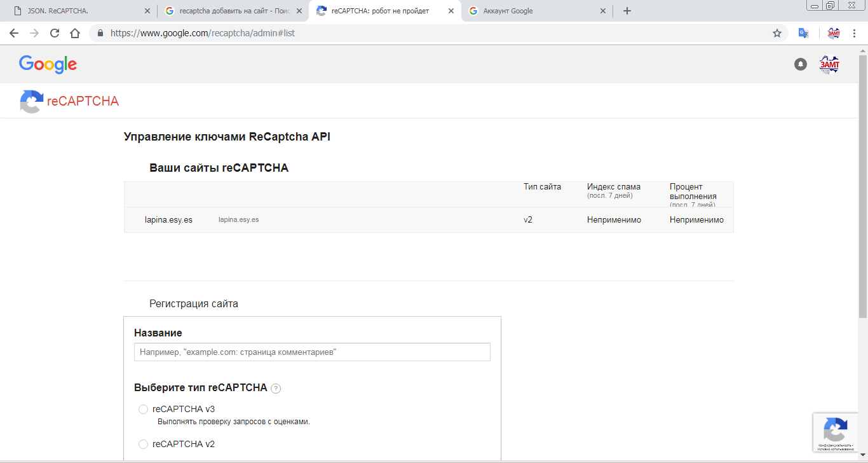Click the Google logo
The width and height of the screenshot is (868, 463).
48,64
